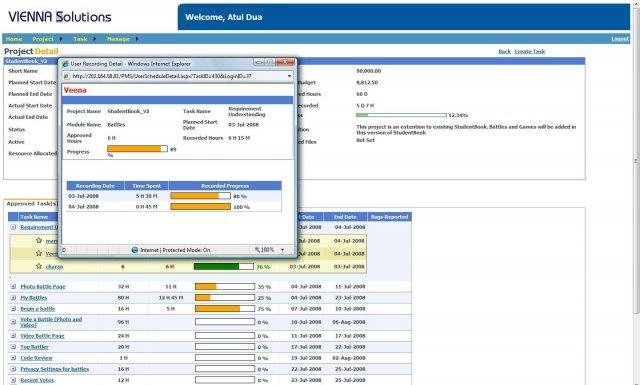Open the Photo Battle Page task link

point(43,287)
